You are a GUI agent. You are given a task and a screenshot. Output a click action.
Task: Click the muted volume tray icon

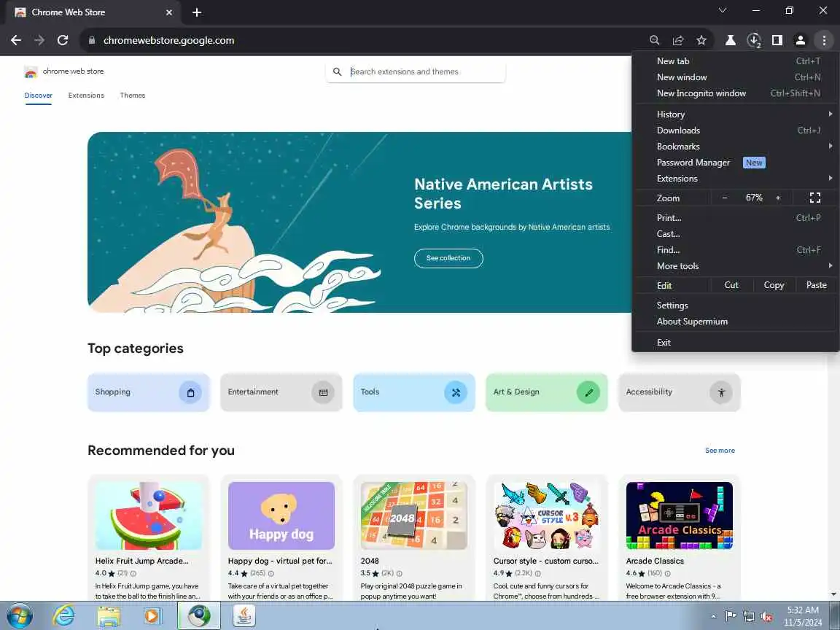[x=766, y=617]
